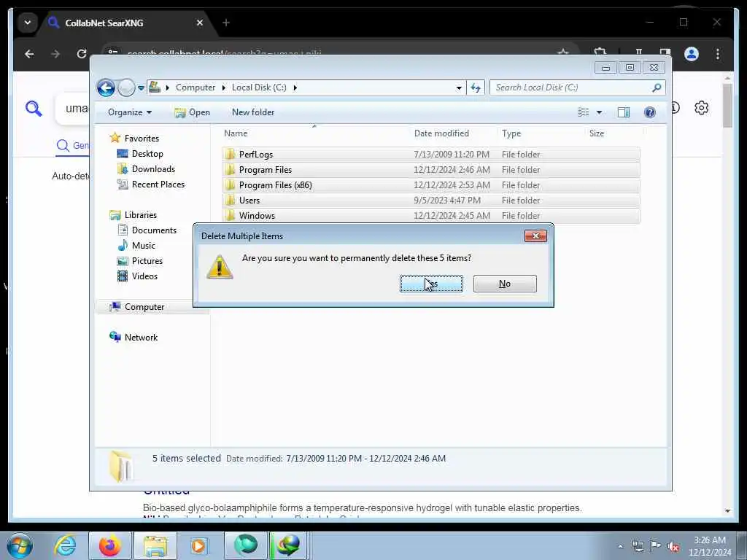The height and width of the screenshot is (560, 747).
Task: Click Windows Explorer taskbar icon
Action: (x=155, y=545)
